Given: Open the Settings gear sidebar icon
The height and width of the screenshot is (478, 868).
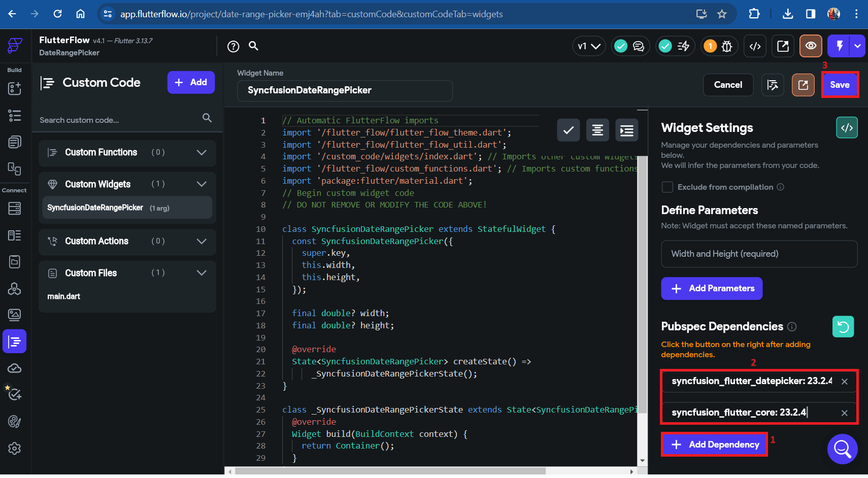Looking at the screenshot, I should [15, 449].
